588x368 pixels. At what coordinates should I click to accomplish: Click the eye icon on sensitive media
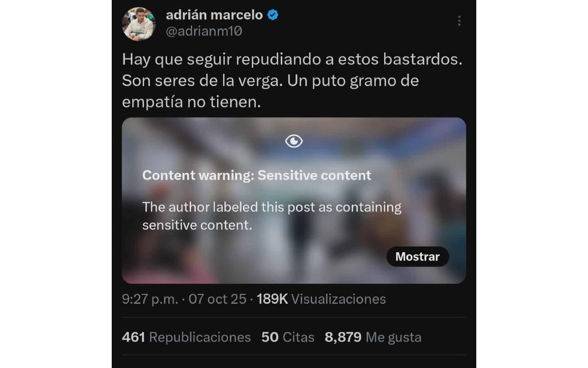(x=294, y=142)
